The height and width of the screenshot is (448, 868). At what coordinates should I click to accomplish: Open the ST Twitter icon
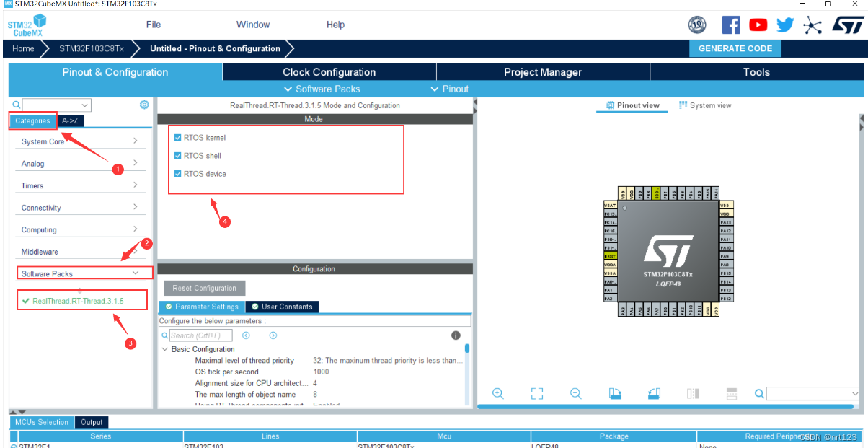coord(784,25)
